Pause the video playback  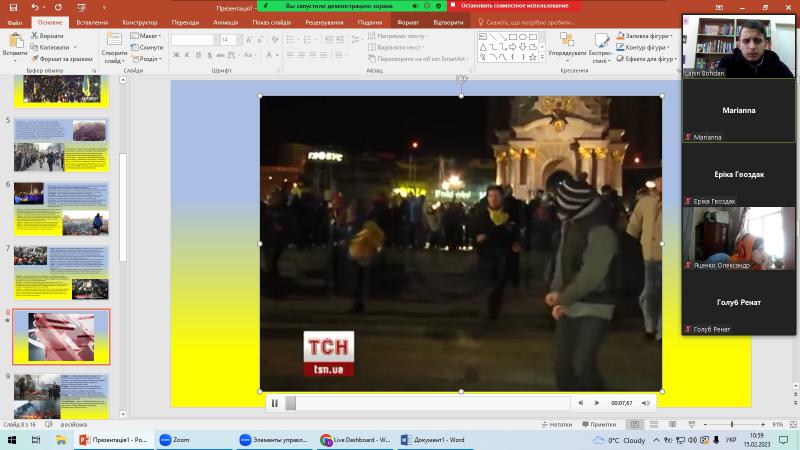pos(274,403)
